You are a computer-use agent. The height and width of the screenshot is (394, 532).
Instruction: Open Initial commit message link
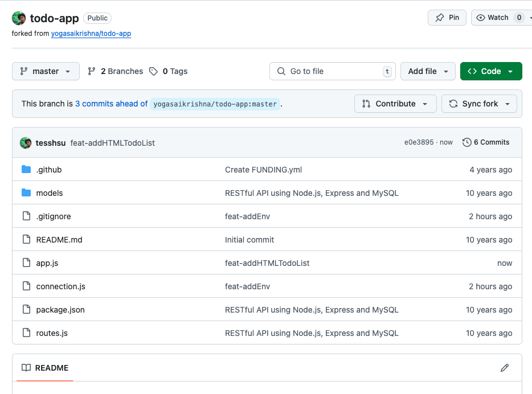point(249,240)
